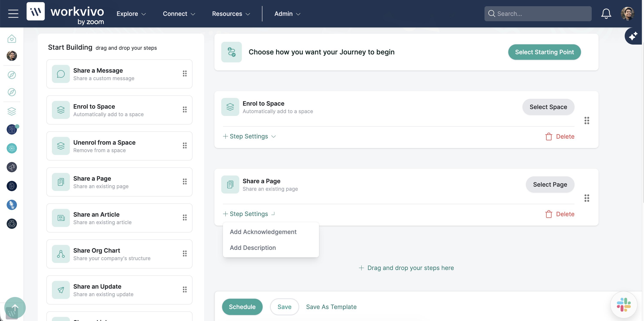This screenshot has height=321, width=644.
Task: Click the Share an Article newspaper icon
Action: (61, 218)
